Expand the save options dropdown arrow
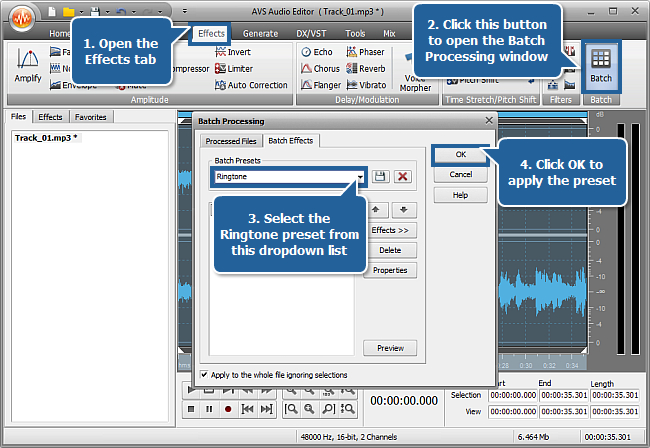Image resolution: width=650 pixels, height=448 pixels. 107,12
